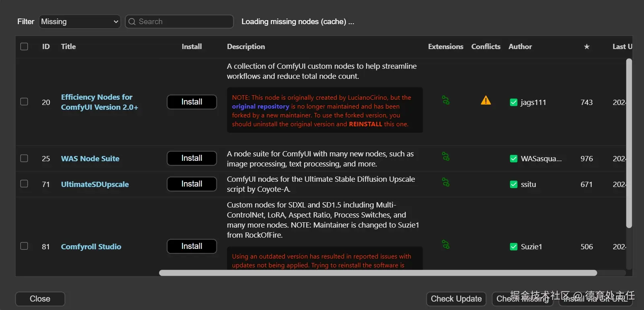Image resolution: width=644 pixels, height=310 pixels.
Task: Click the vertical scrollbar thumb
Action: (x=629, y=144)
